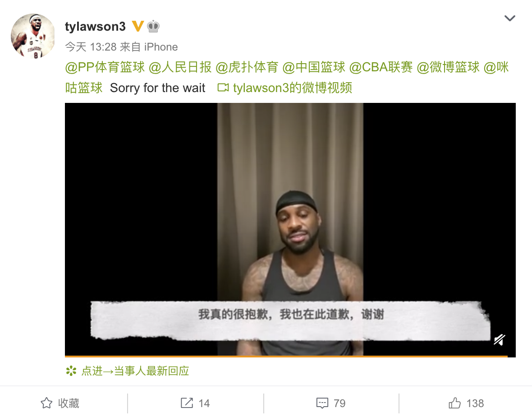Click the crown membership icon
532x417 pixels.
click(153, 26)
